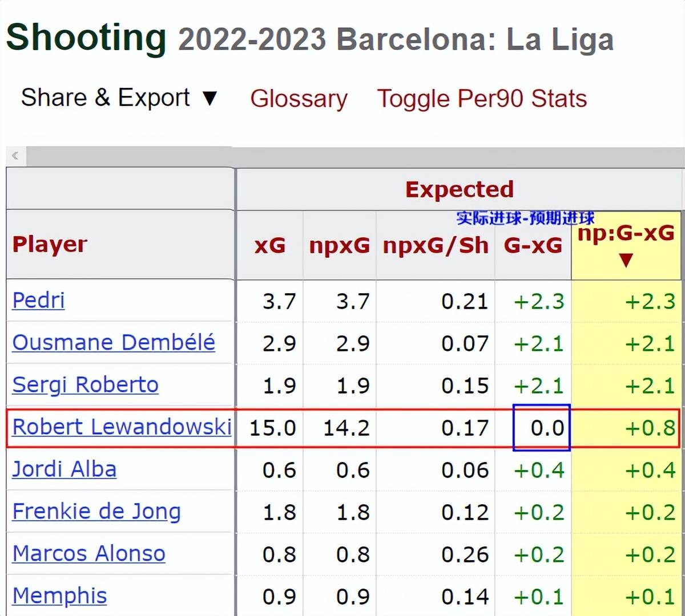
Task: Open the Glossary link
Action: click(x=299, y=99)
